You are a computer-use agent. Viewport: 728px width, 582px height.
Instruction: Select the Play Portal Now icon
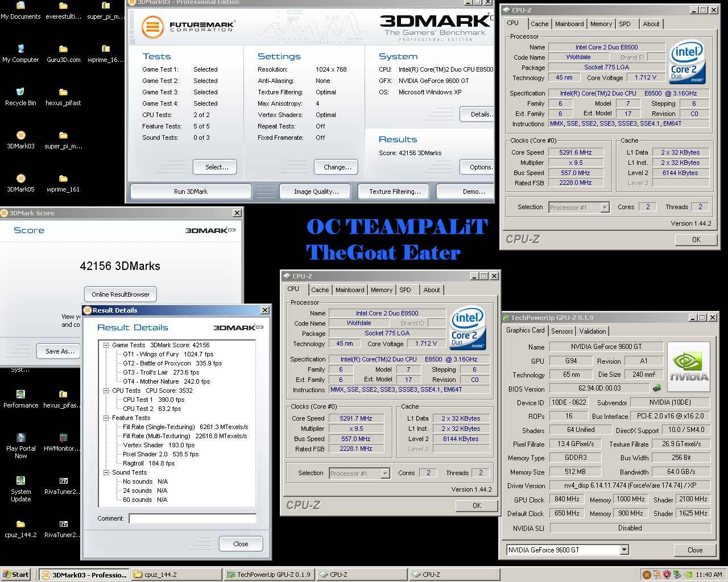[x=20, y=446]
